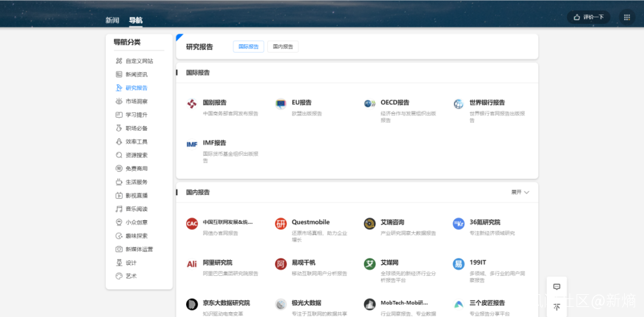Image resolution: width=644 pixels, height=317 pixels.
Task: Click the 市场洞察 eye icon
Action: 119,101
